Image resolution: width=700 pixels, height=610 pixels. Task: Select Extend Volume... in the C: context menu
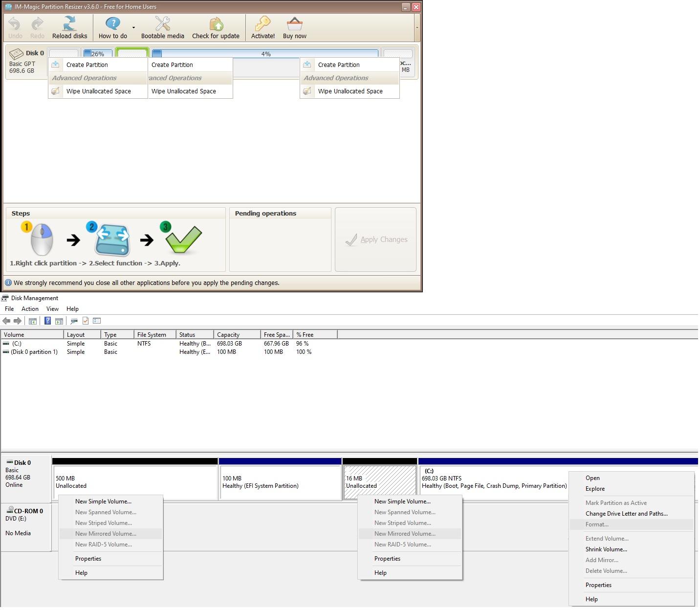[x=632, y=539]
